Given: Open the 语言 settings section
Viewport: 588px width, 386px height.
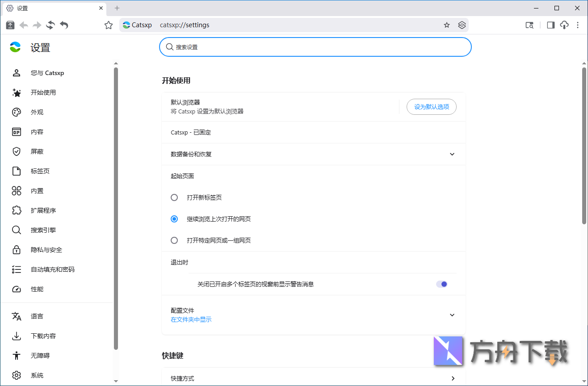Looking at the screenshot, I should click(x=37, y=316).
